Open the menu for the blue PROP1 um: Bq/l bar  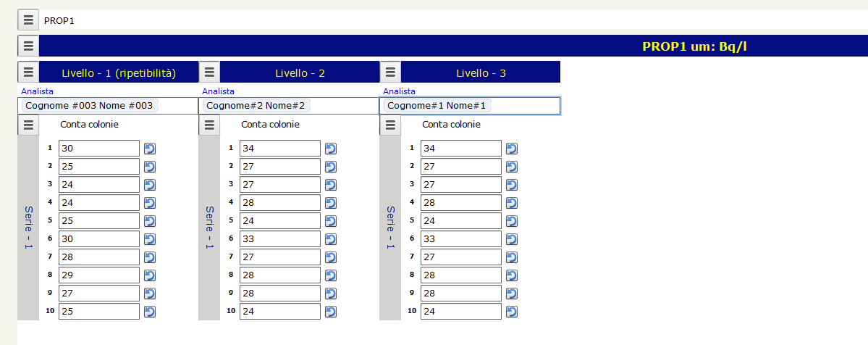(28, 46)
